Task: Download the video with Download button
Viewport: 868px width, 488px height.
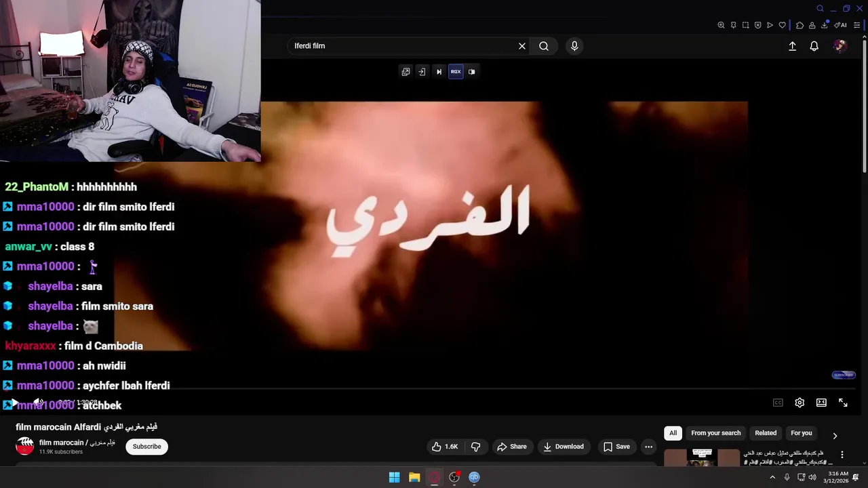Action: point(564,447)
